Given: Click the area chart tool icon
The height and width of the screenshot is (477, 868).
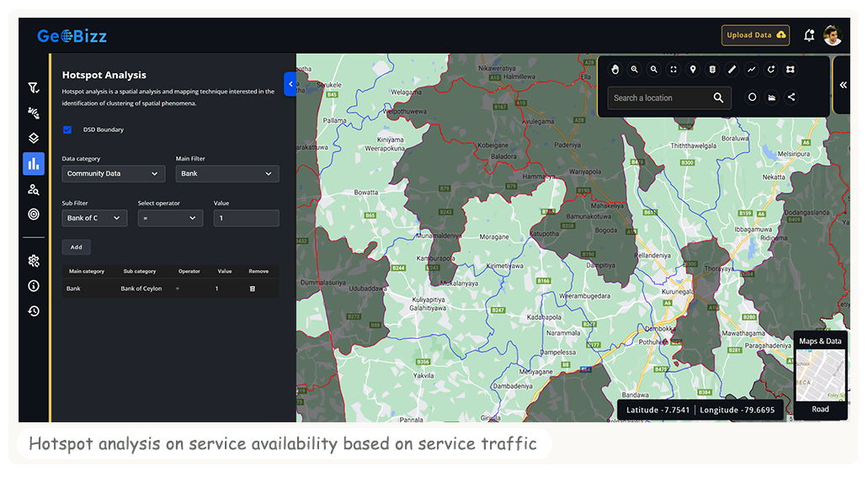Looking at the screenshot, I should point(772,98).
